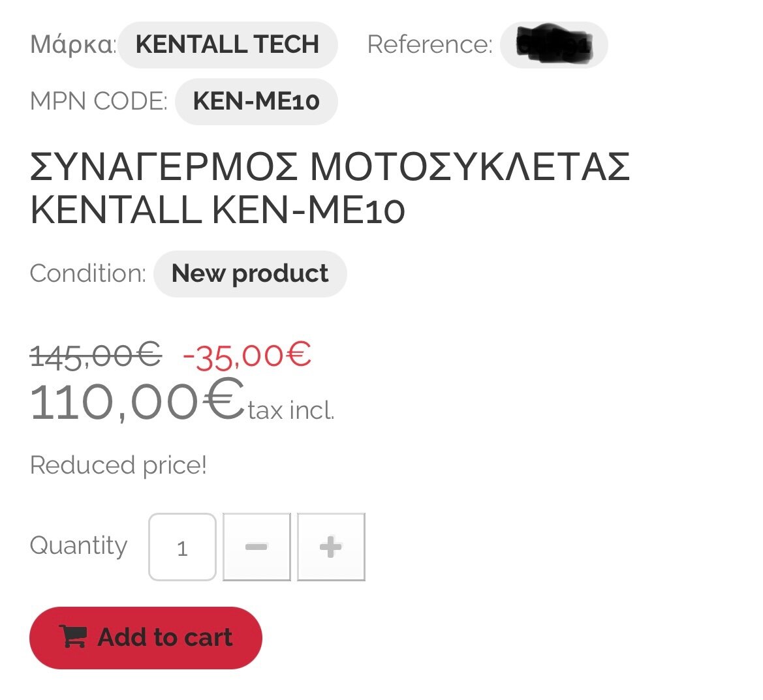Viewport: 763px width, 700px height.
Task: Select the KEN-ME10 MPN code pill
Action: pos(256,102)
